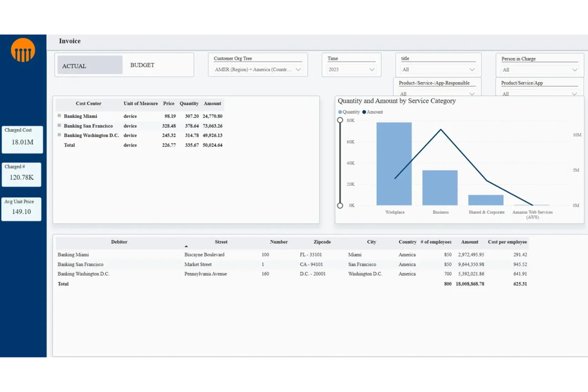Open the Person in Charge dropdown

540,70
